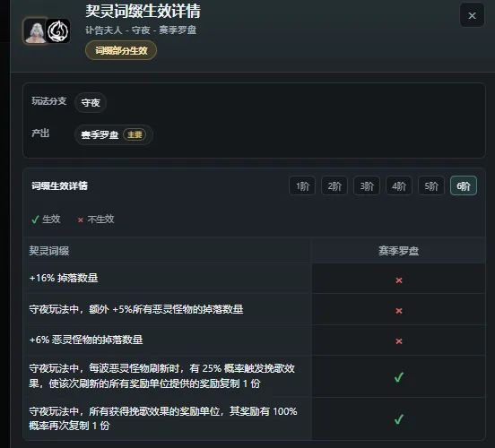Screen dimensions: 495x448
Task: Click the 契灵词缀生效详情 dialog title
Action: 143,12
